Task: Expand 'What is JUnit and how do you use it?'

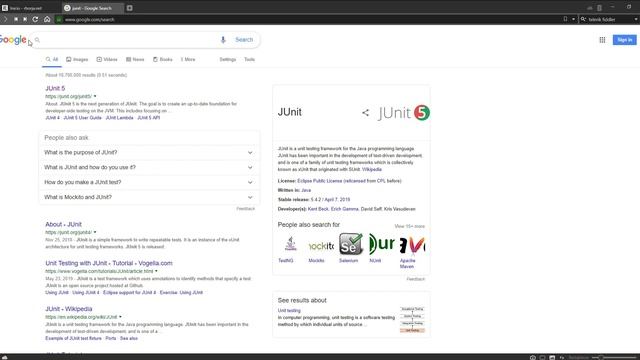Action: (x=149, y=167)
